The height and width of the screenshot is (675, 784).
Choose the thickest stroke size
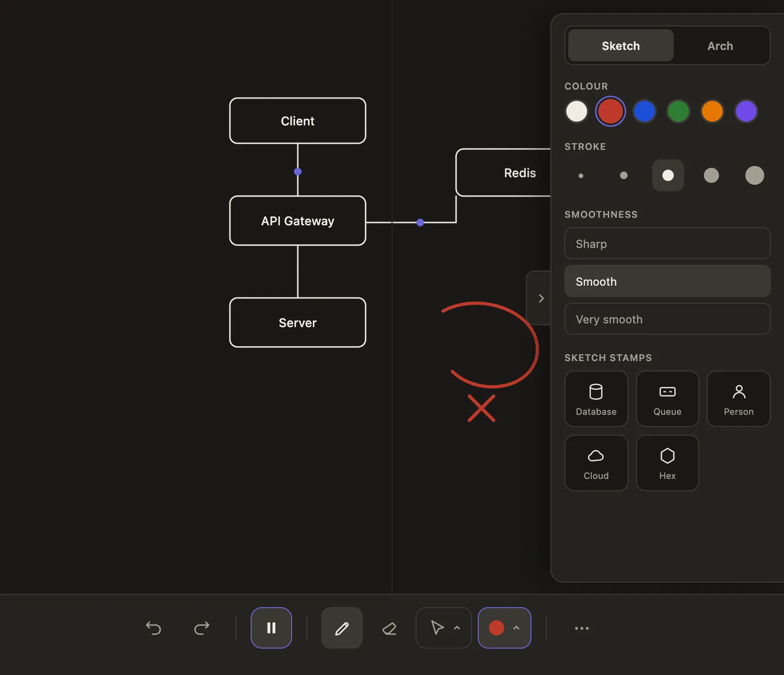pos(755,175)
